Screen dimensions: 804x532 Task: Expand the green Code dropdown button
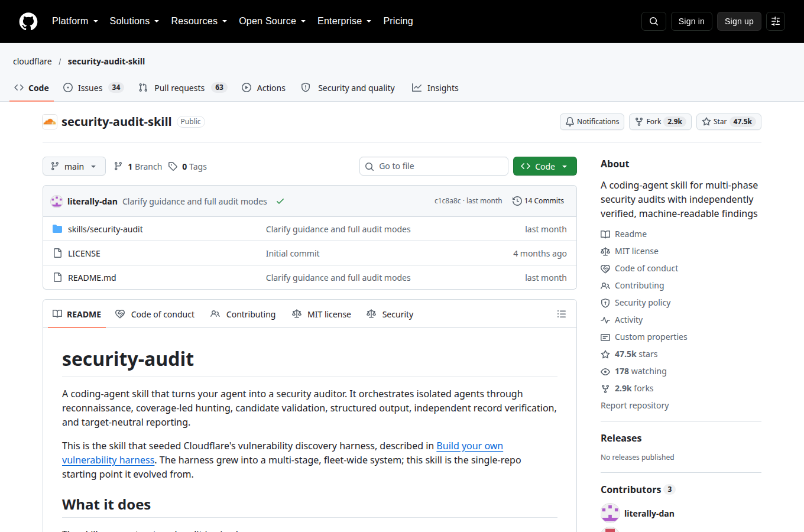[545, 166]
